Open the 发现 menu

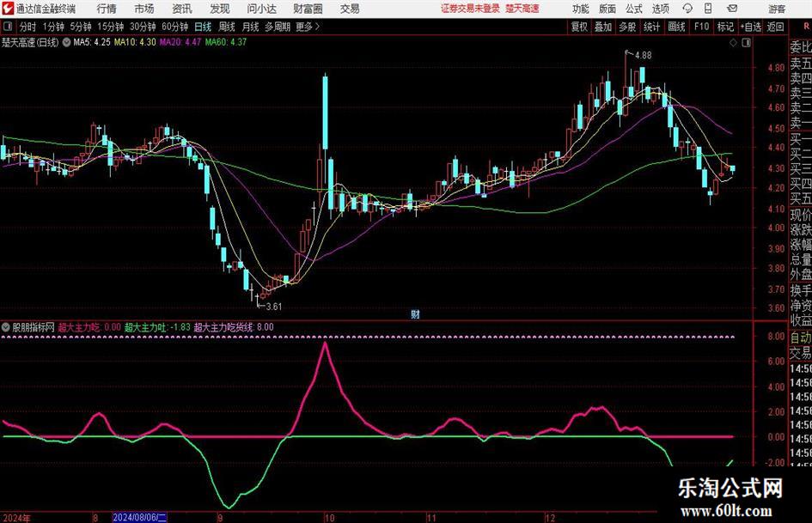click(220, 9)
